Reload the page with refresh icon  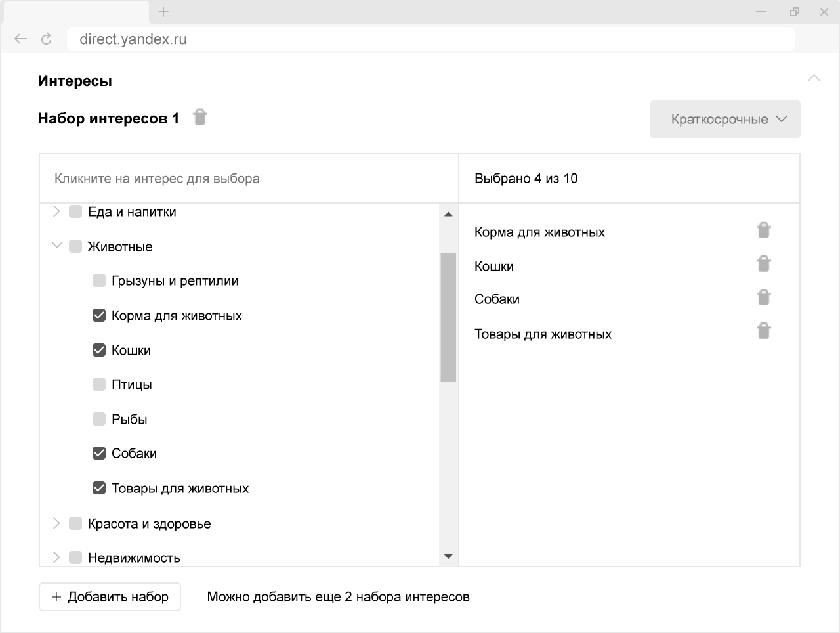click(x=46, y=39)
